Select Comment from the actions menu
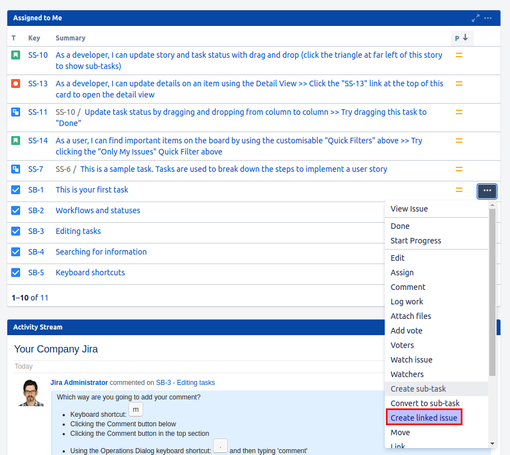The width and height of the screenshot is (510, 455). [408, 287]
